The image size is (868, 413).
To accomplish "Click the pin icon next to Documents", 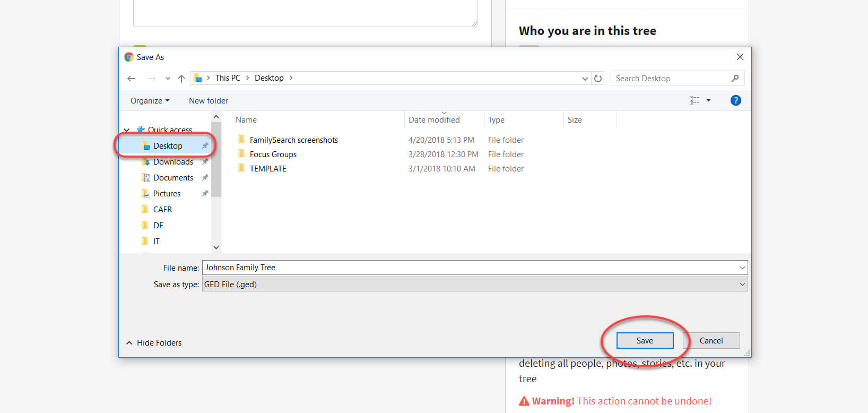I will [x=205, y=178].
